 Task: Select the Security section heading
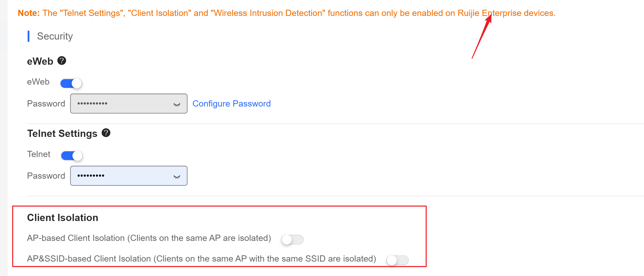tap(55, 36)
